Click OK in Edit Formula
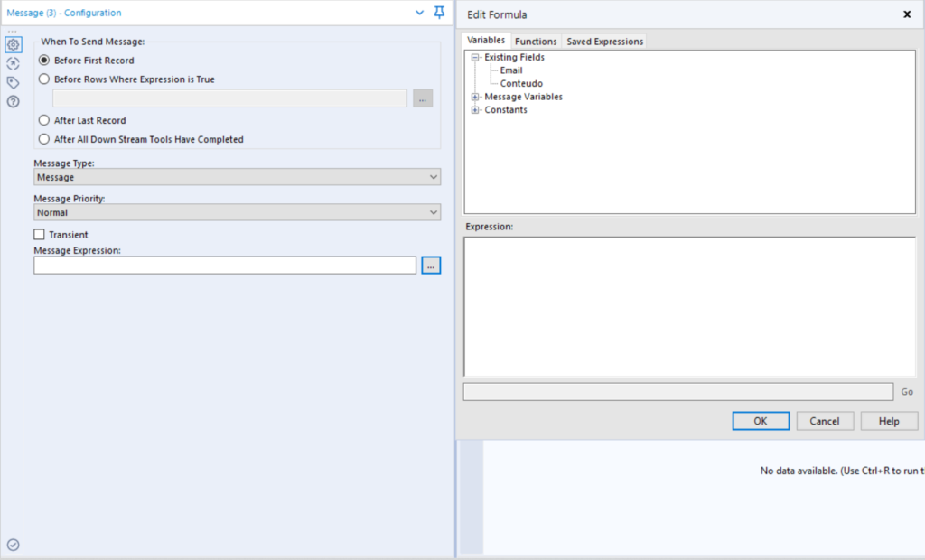The image size is (925, 560). 761,421
